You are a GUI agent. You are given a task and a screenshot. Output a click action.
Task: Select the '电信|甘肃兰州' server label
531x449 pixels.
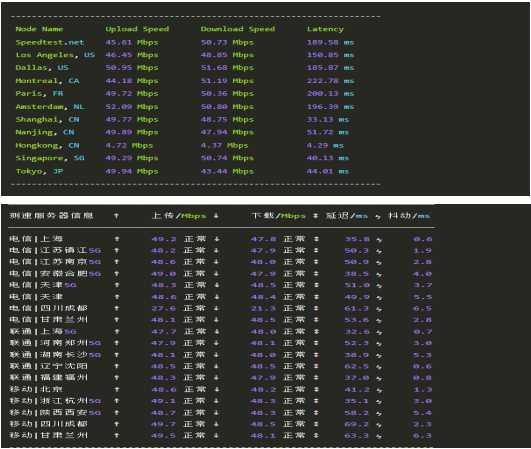pyautogui.click(x=48, y=320)
